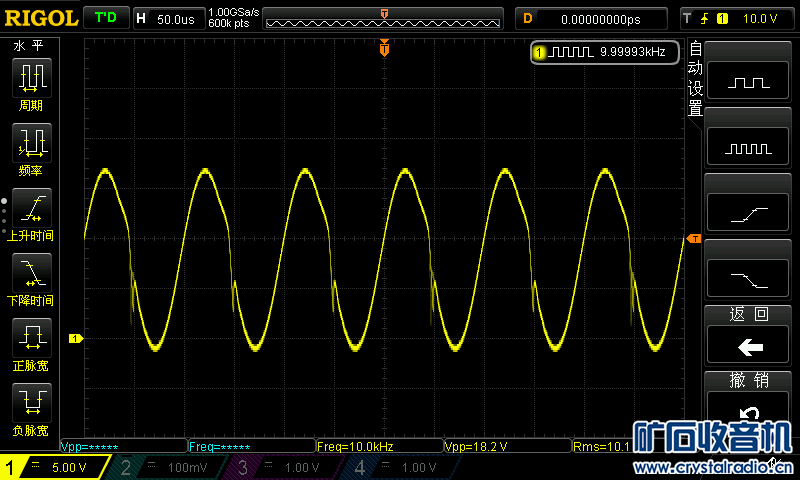
Task: Enable channel 3 at 1.00 V
Action: pos(285,467)
